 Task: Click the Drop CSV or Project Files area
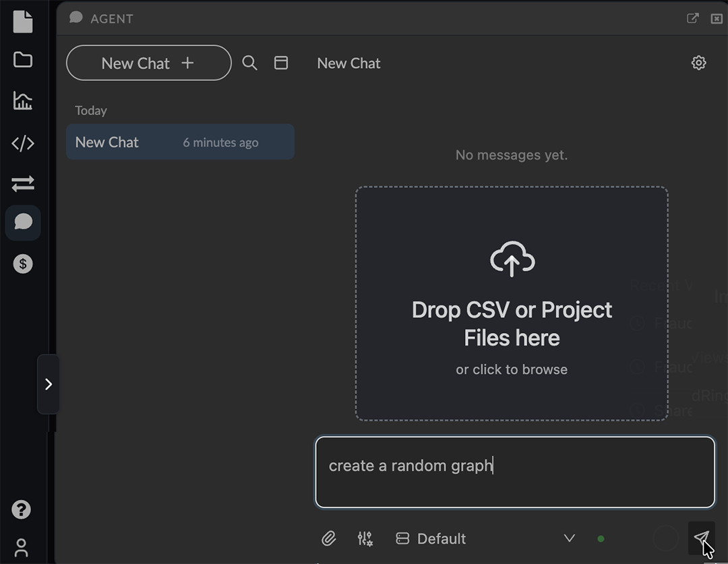(x=512, y=304)
